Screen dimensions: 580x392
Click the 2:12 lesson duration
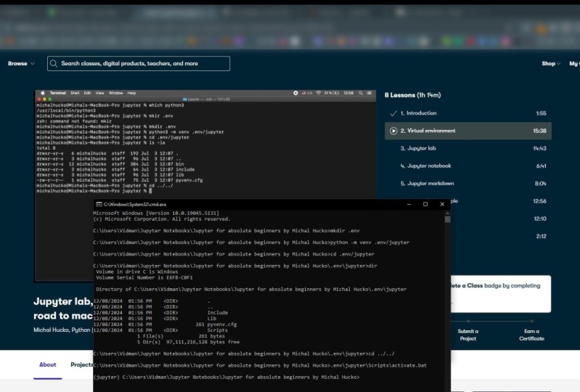tap(541, 237)
